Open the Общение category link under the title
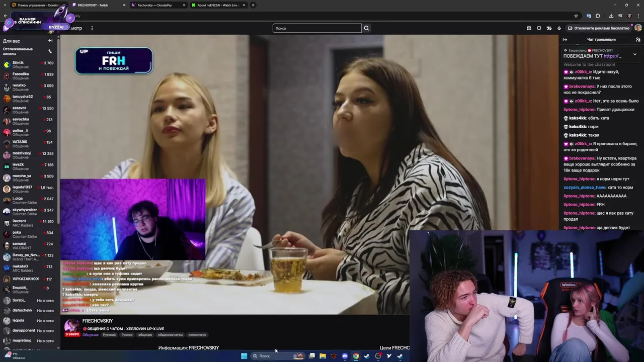 91,335
